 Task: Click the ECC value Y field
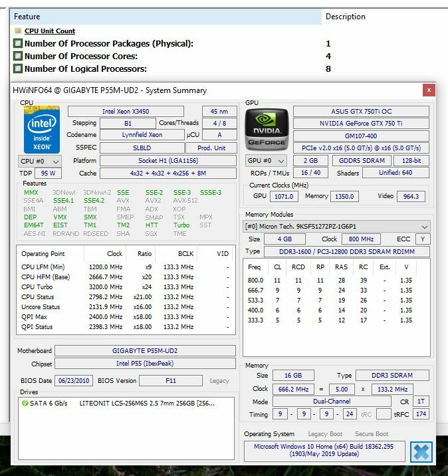point(423,239)
